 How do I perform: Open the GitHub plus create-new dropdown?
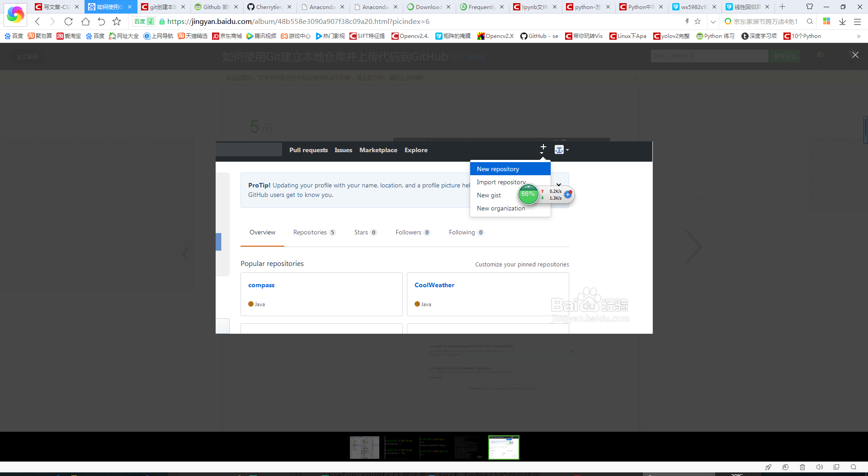tap(543, 149)
